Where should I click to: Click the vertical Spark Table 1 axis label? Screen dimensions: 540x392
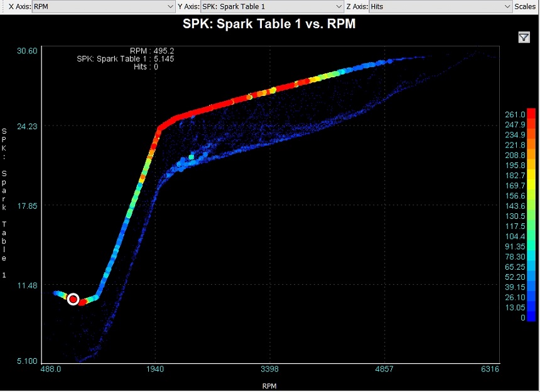tap(4, 194)
